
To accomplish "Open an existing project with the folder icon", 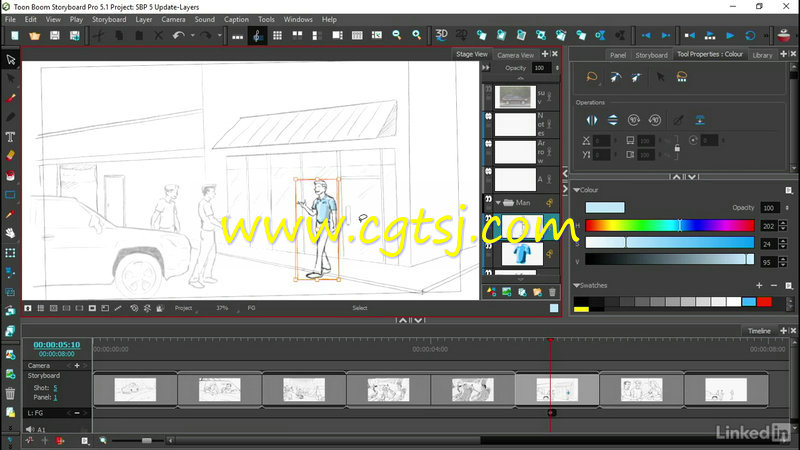I will coord(34,35).
